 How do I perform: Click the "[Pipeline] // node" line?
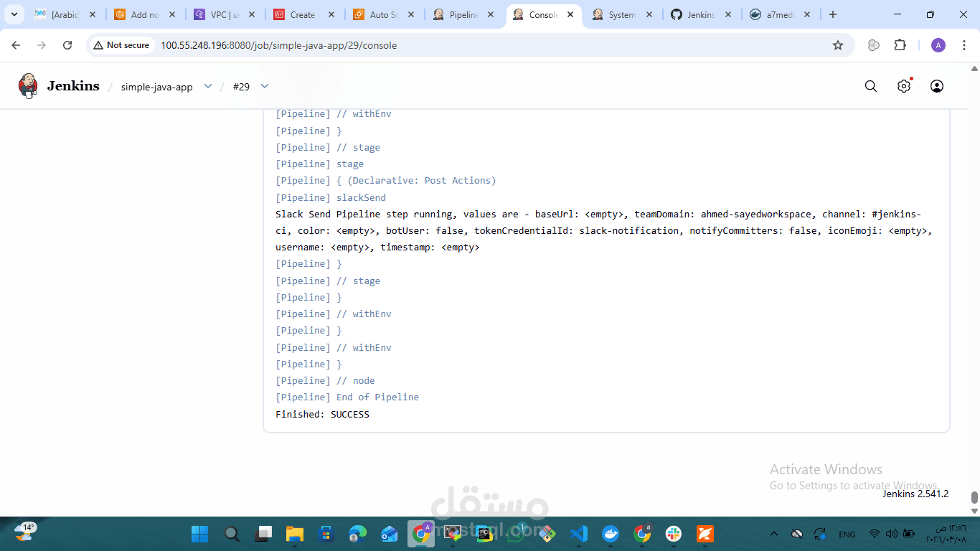pos(325,381)
